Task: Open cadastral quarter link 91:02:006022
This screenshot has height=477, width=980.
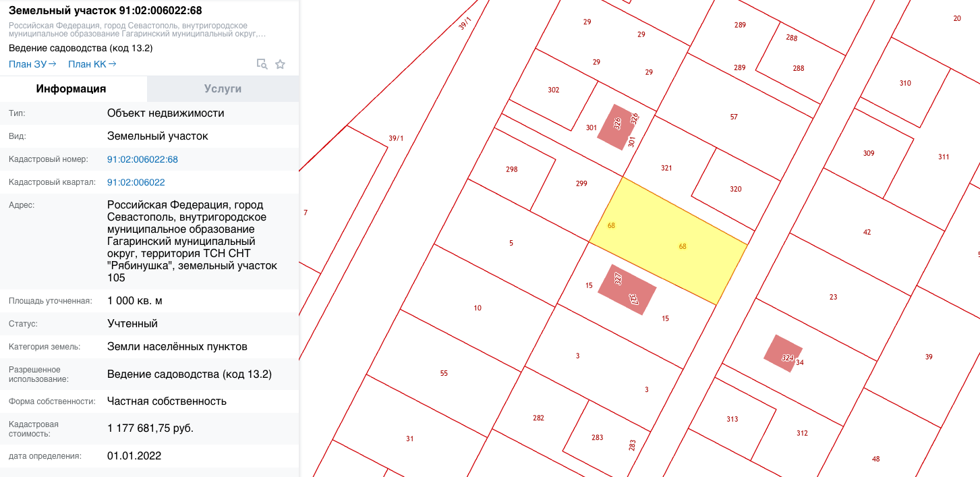Action: coord(136,182)
